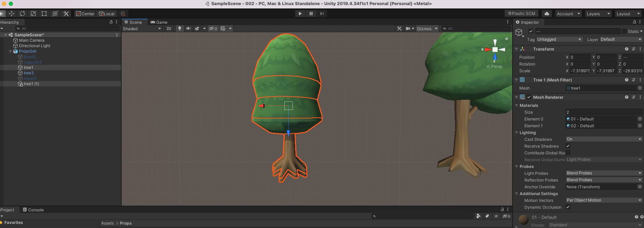Toggle 2D view mode
Image resolution: width=644 pixels, height=228 pixels.
coord(169,28)
